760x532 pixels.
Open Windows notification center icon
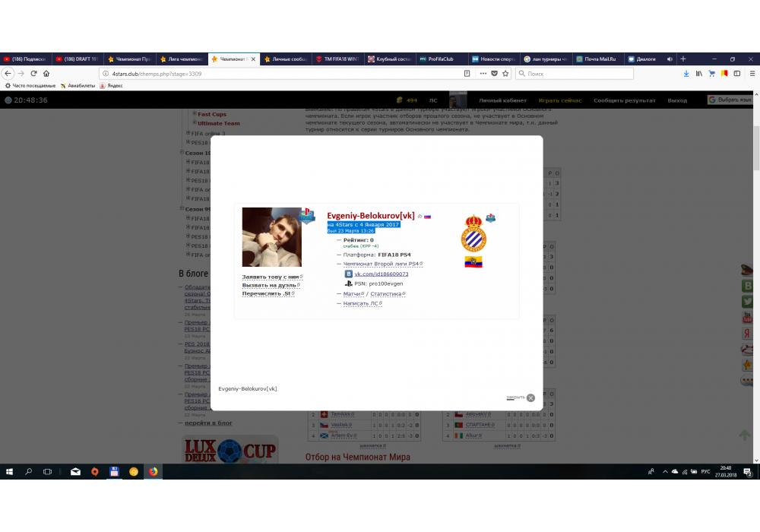(747, 471)
